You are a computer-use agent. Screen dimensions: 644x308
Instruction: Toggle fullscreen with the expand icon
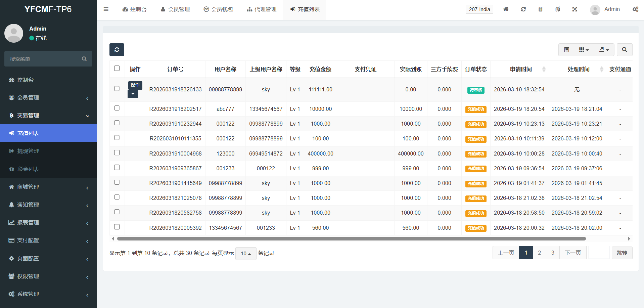(x=574, y=9)
